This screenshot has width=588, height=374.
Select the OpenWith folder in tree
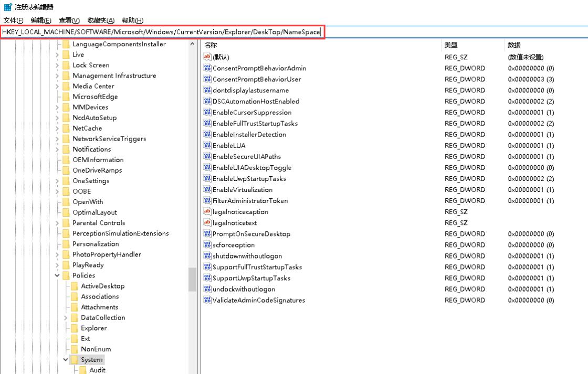point(88,201)
